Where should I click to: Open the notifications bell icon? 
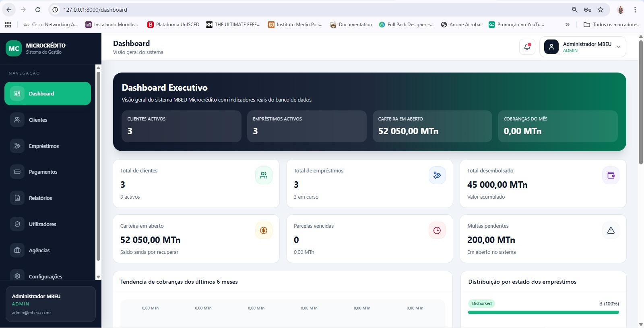tap(527, 47)
